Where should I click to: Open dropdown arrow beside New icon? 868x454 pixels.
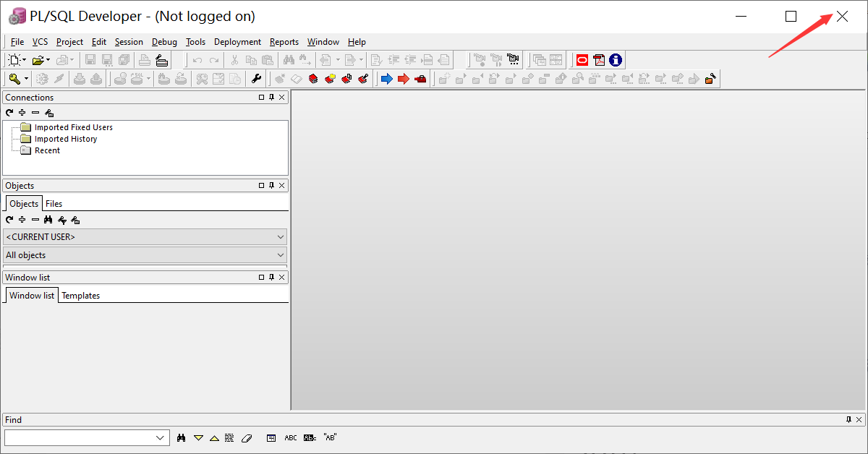(25, 60)
